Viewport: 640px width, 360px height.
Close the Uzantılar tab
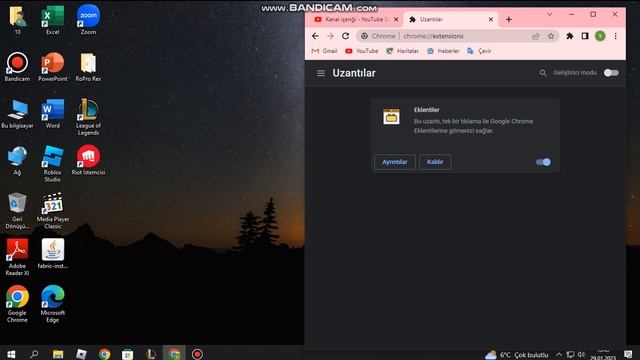tap(491, 19)
